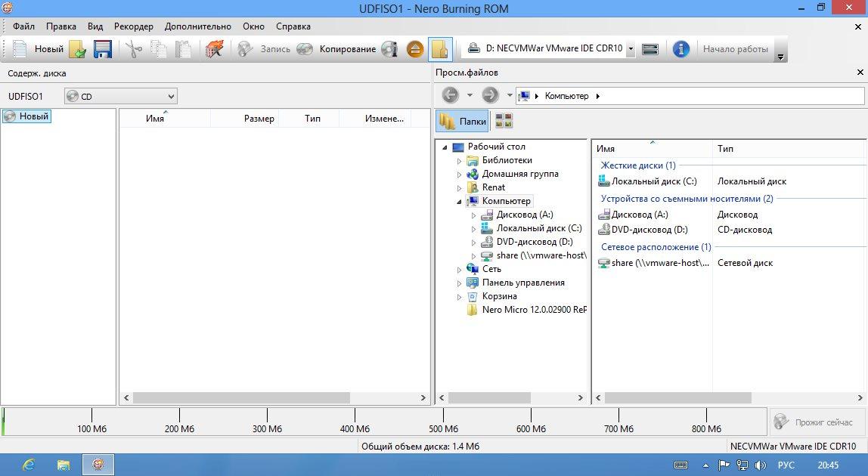The height and width of the screenshot is (476, 868).
Task: Click the Choose Recorder icon beside the drive list
Action: (650, 48)
